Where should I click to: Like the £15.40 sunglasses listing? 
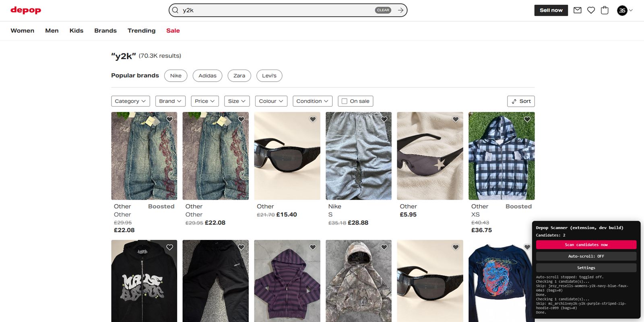(x=313, y=119)
